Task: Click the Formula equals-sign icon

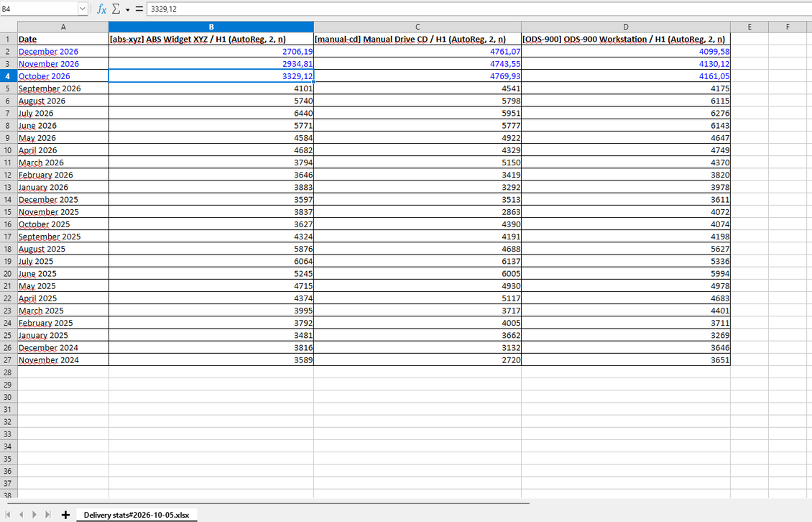Action: [x=139, y=9]
